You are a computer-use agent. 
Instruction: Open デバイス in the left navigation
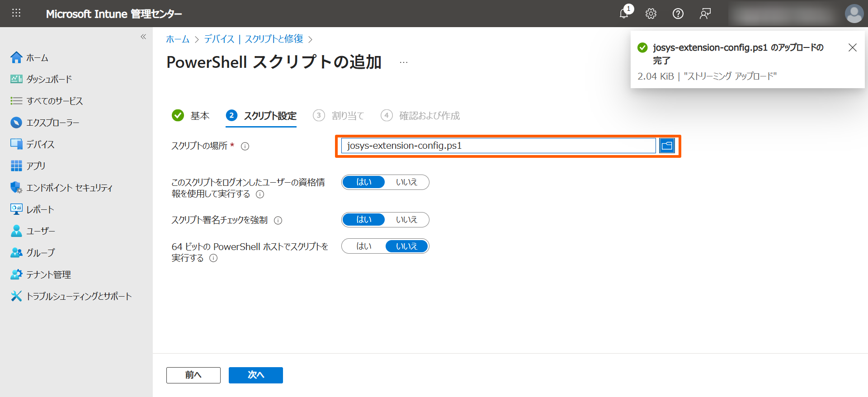coord(40,144)
